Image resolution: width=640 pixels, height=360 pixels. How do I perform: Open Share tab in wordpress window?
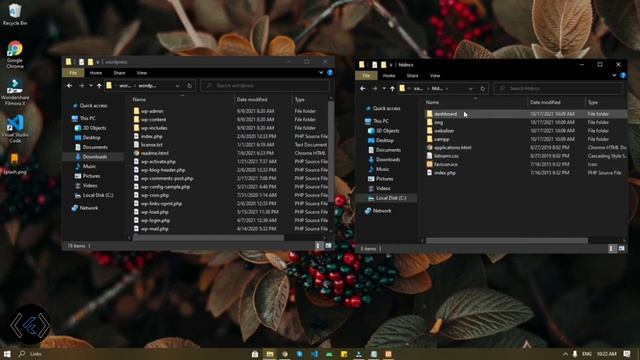pyautogui.click(x=119, y=73)
